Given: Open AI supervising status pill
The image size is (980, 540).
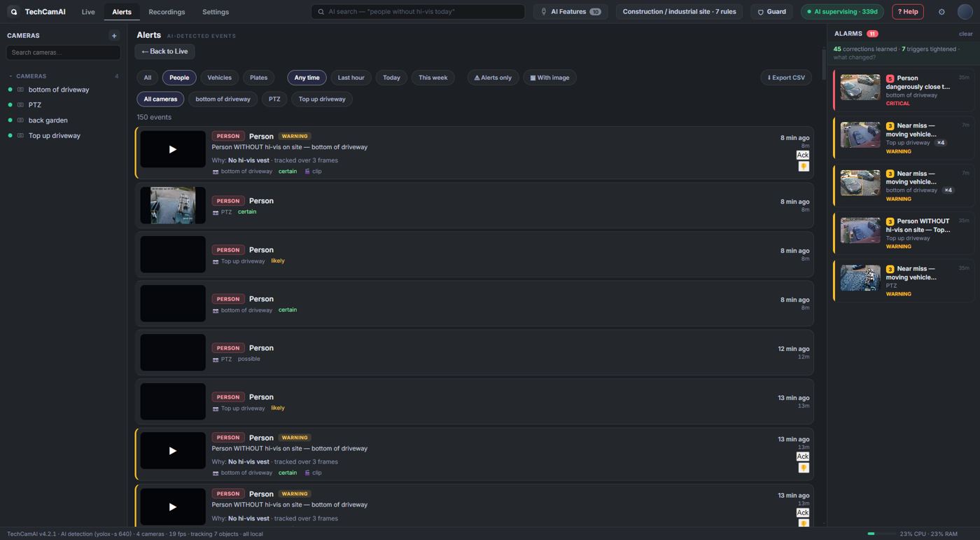Looking at the screenshot, I should [x=842, y=12].
